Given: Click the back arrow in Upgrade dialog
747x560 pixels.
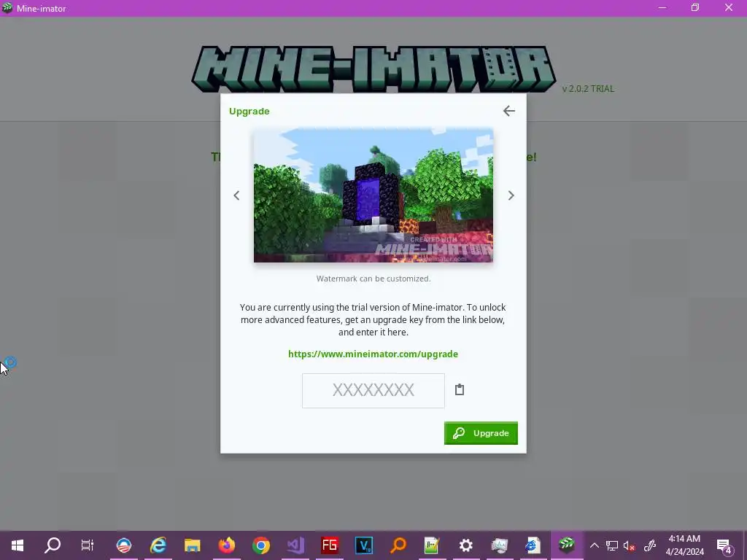Looking at the screenshot, I should click(x=508, y=111).
